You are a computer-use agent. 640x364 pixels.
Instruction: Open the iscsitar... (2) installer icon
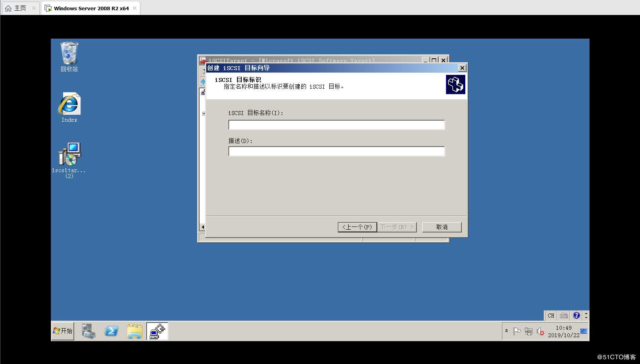click(69, 160)
